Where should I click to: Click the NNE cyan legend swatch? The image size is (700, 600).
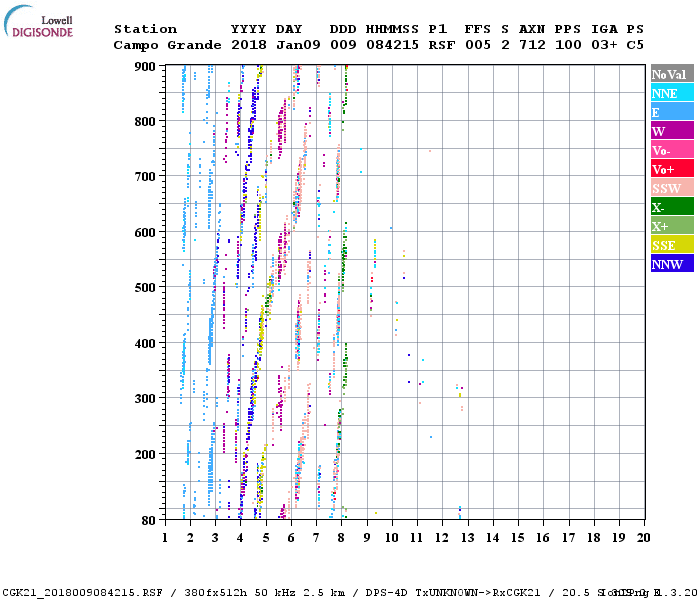pos(672,92)
